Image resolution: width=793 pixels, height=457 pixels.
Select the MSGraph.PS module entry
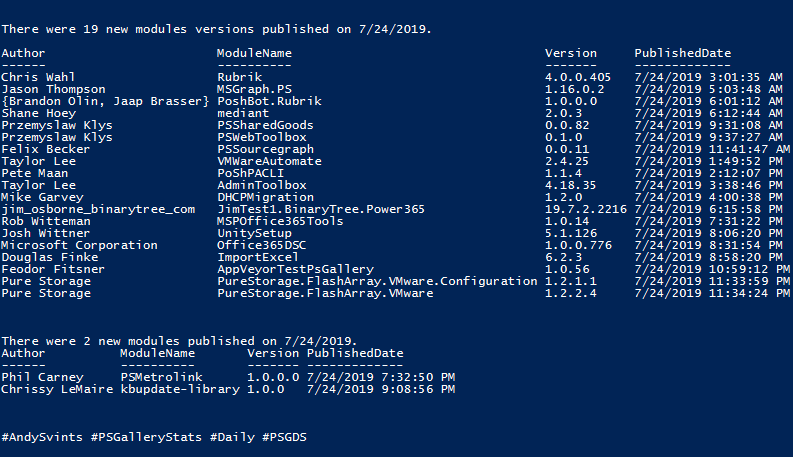coord(254,89)
